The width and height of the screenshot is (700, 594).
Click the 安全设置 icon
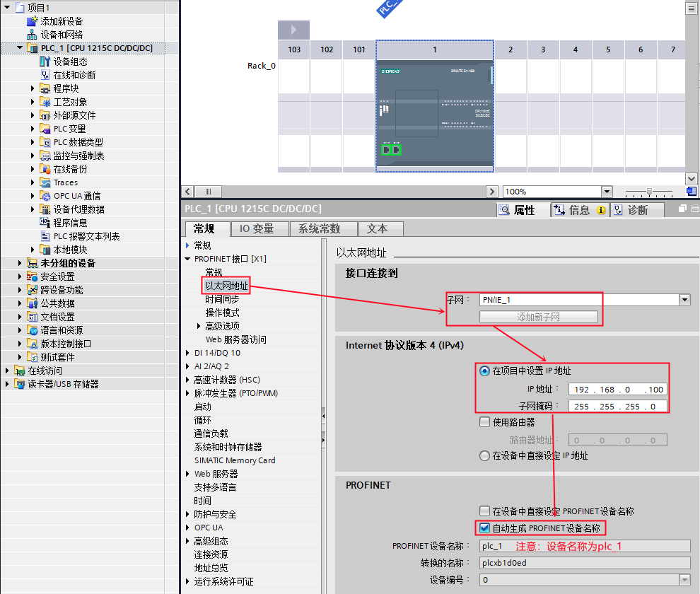(32, 276)
